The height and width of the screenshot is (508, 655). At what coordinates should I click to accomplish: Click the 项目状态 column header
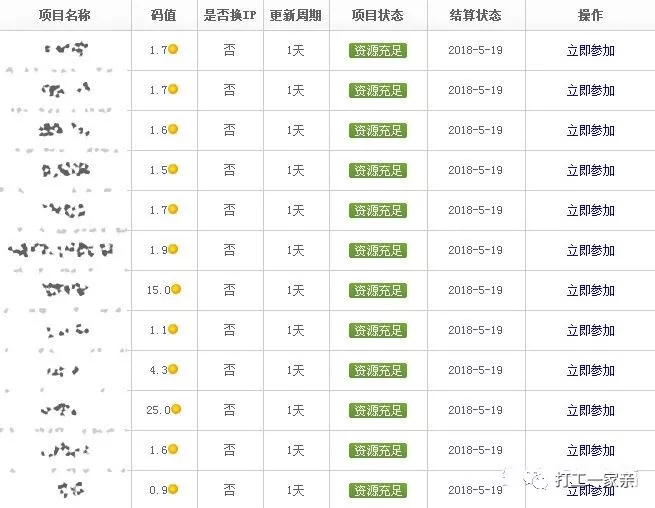pos(378,16)
